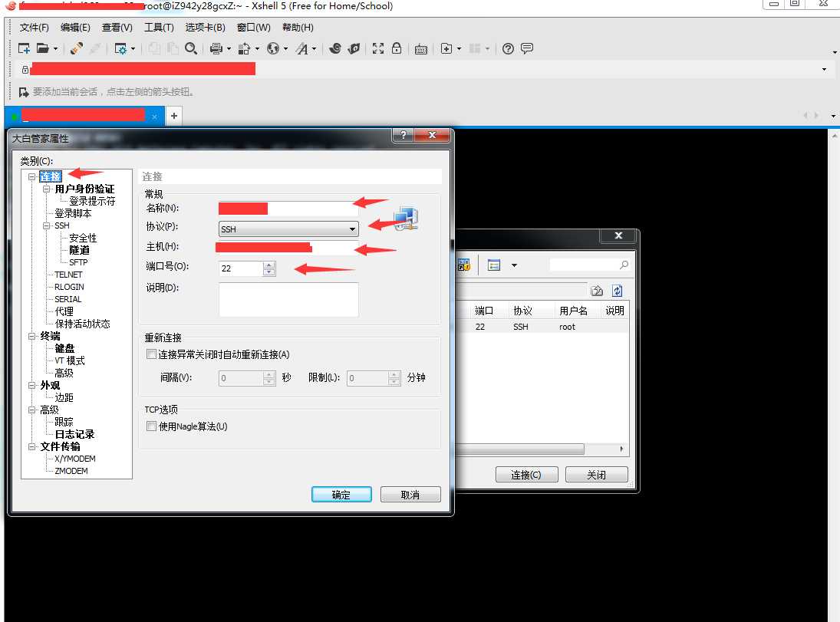Click the speech bubble feedback icon

(x=527, y=49)
